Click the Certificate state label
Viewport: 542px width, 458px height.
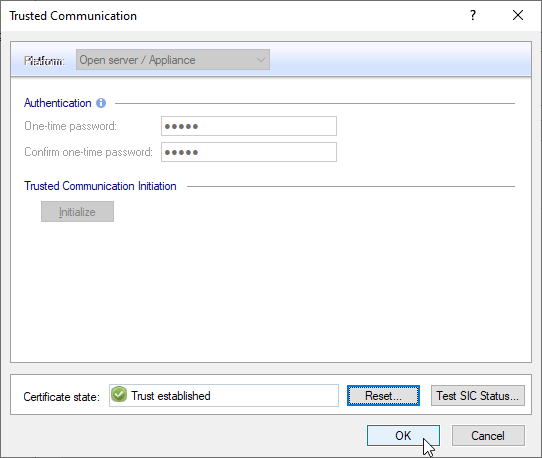point(62,397)
